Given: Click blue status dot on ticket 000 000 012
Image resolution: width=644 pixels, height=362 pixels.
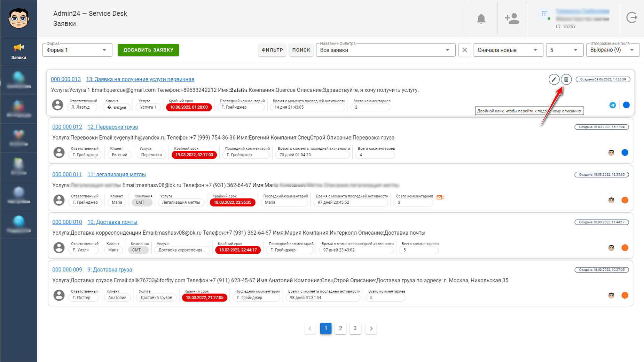Looking at the screenshot, I should [x=625, y=152].
